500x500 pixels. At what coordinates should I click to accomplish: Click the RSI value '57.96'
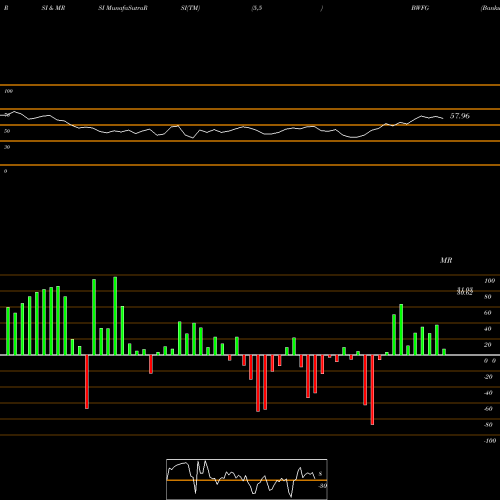460,116
